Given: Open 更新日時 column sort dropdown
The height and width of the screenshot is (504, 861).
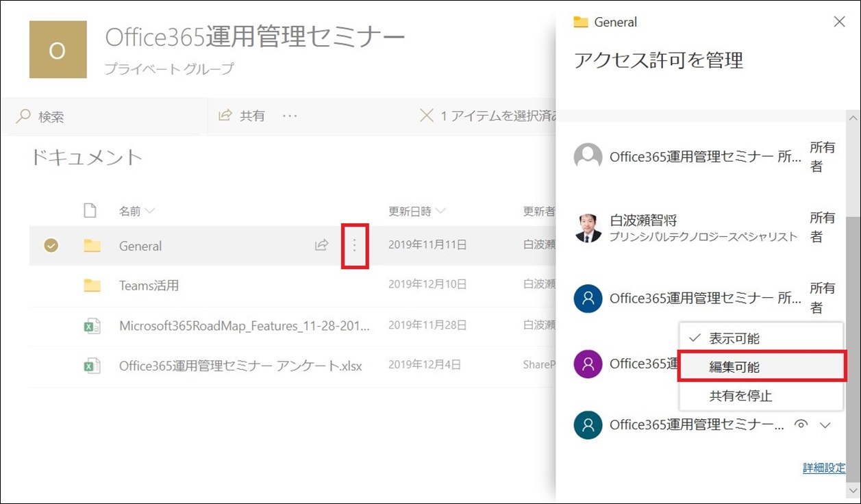Looking at the screenshot, I should coord(417,211).
